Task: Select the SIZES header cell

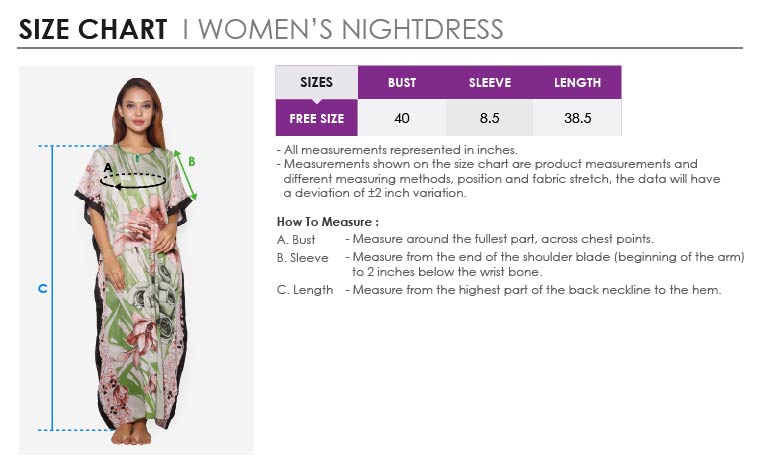Action: coord(316,82)
